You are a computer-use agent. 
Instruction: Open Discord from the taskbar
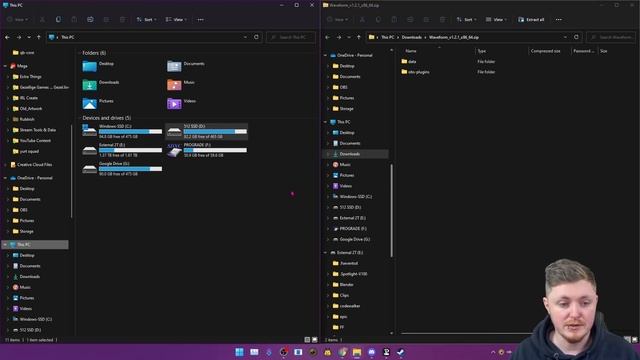[x=371, y=352]
